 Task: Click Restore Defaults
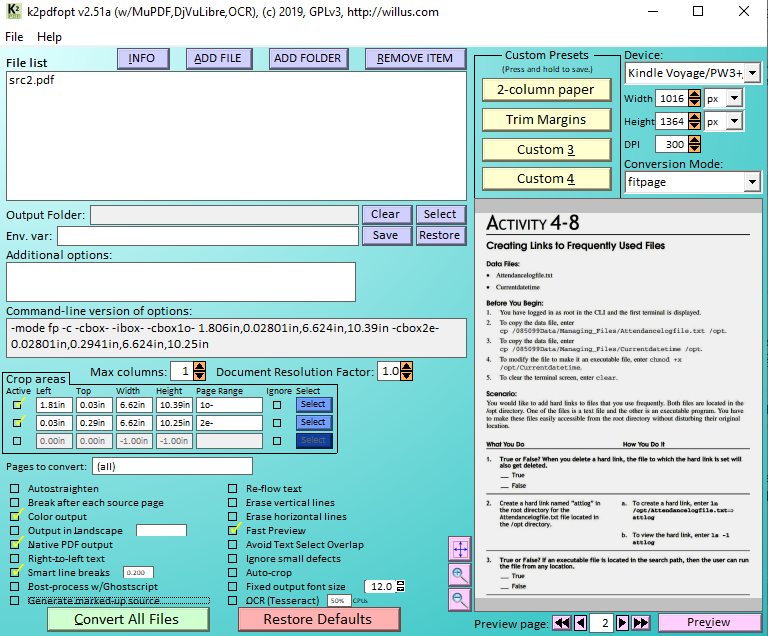pyautogui.click(x=319, y=619)
